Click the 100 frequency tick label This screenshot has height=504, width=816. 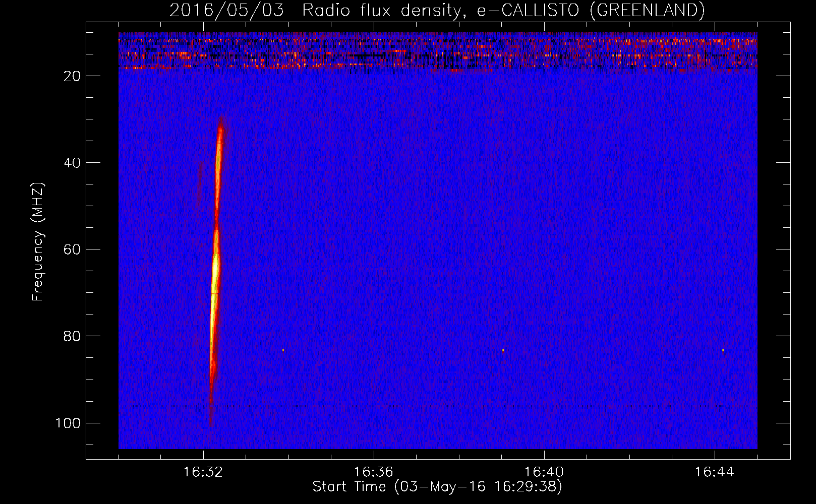click(x=68, y=423)
